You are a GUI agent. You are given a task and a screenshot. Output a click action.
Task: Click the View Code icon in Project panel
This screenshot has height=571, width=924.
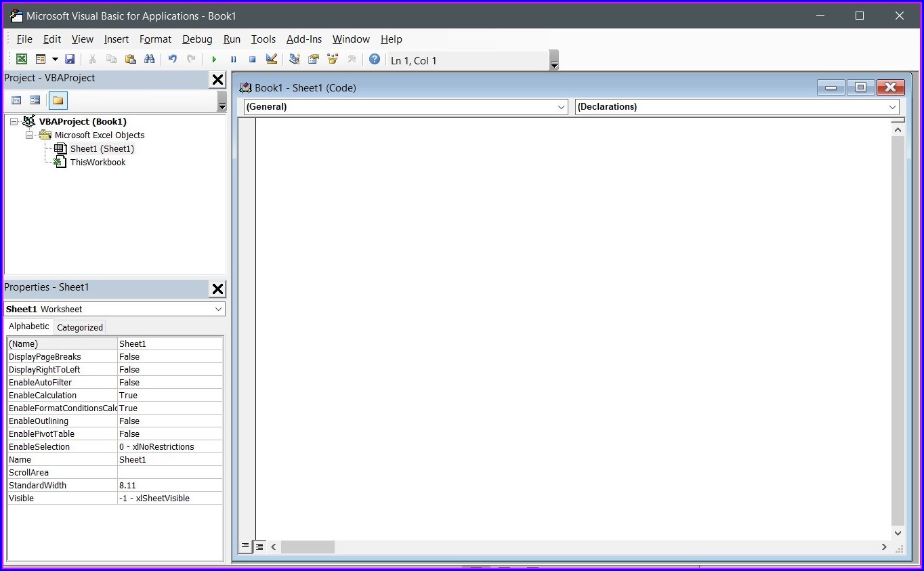click(17, 100)
